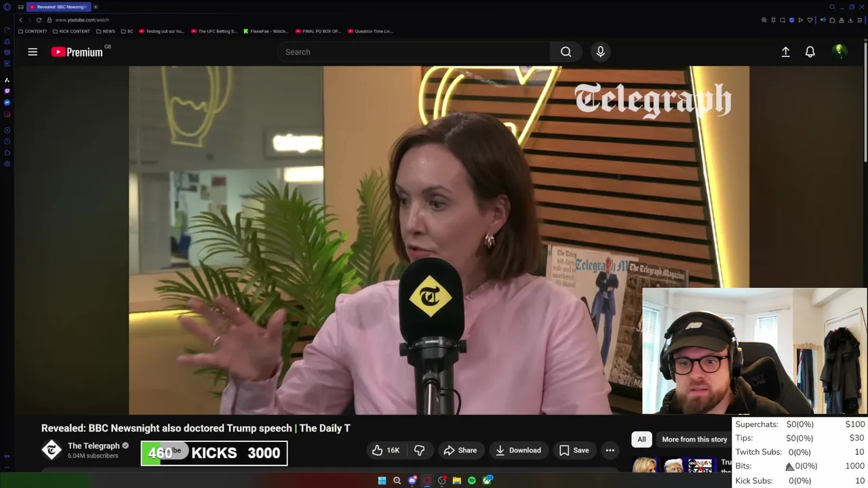
Task: Reload the YouTube page
Action: coord(39,20)
